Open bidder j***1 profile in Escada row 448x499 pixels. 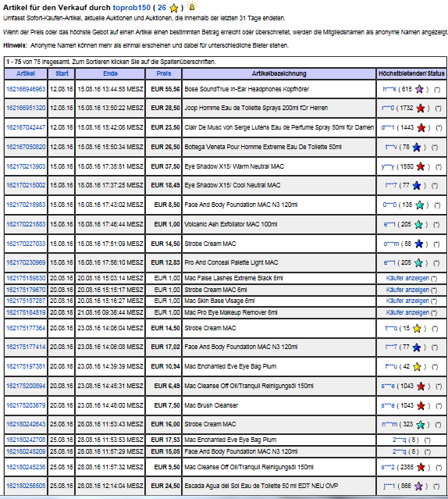[x=389, y=486]
